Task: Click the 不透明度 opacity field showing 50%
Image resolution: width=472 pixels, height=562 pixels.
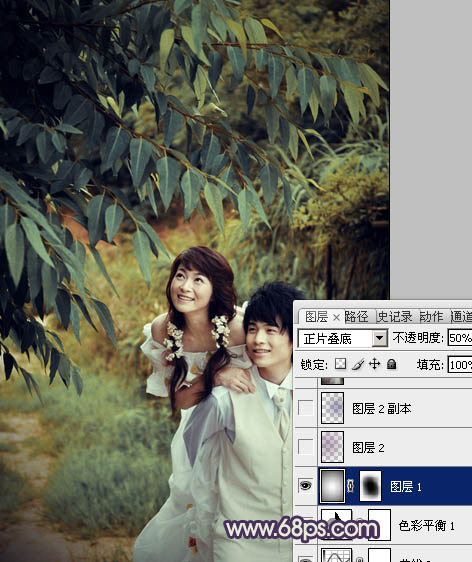Action: pyautogui.click(x=460, y=338)
